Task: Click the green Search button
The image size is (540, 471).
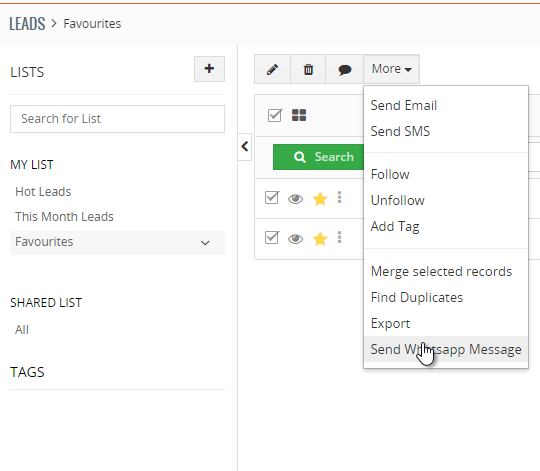Action: click(318, 157)
